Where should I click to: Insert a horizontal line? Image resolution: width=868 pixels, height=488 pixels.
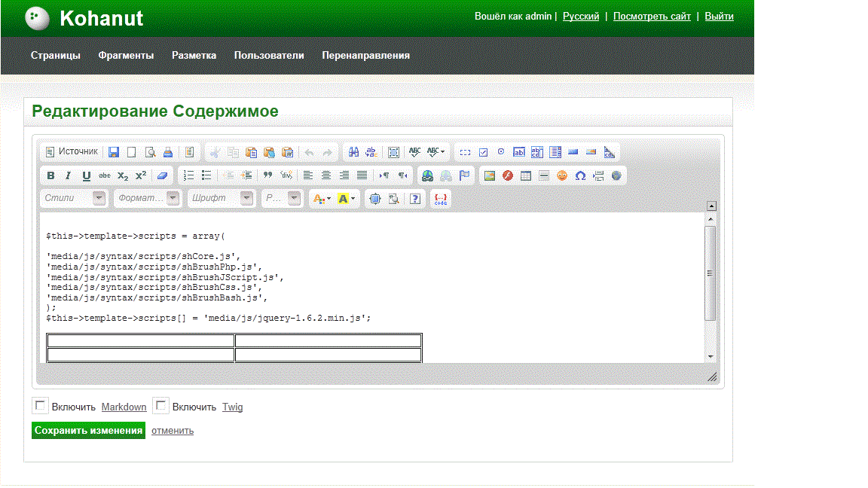[x=543, y=175]
